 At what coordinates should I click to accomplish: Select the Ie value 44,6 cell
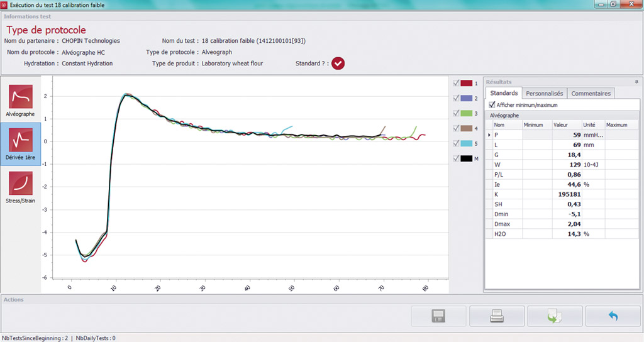point(567,184)
